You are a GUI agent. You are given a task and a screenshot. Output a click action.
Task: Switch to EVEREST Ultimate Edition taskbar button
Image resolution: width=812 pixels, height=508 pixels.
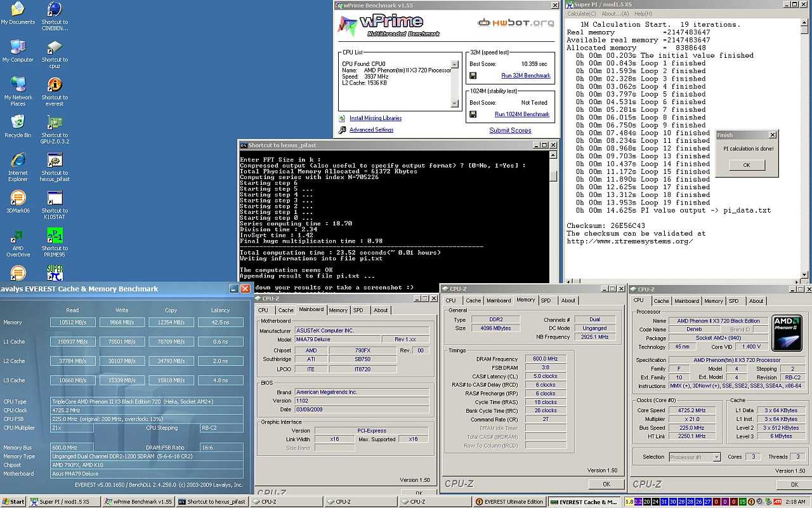pyautogui.click(x=510, y=502)
